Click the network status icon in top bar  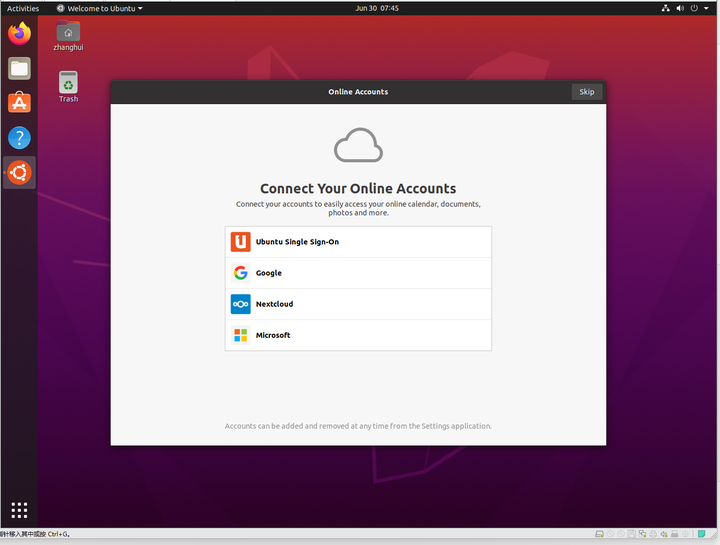click(x=665, y=8)
